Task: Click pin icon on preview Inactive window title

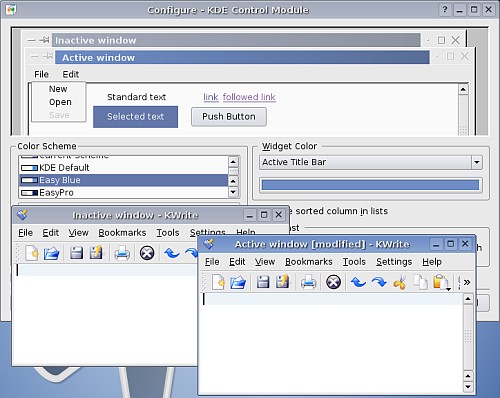Action: pos(44,40)
